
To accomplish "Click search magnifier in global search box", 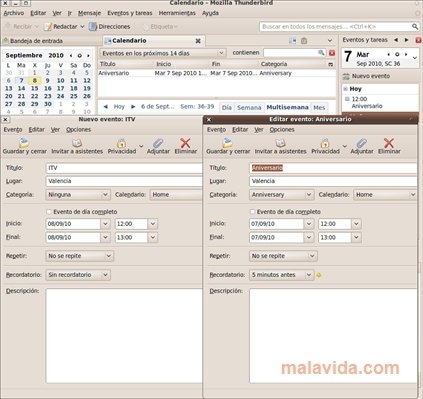I will [414, 26].
